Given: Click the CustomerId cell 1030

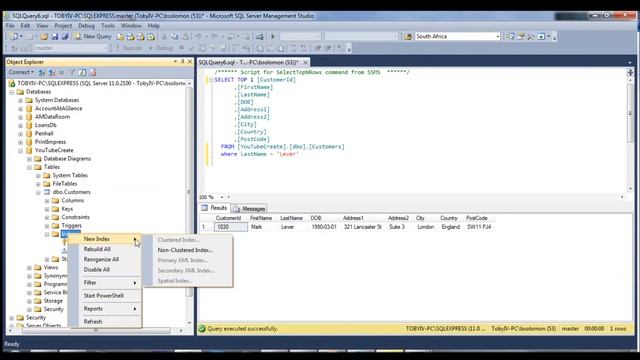Looking at the screenshot, I should [231, 227].
